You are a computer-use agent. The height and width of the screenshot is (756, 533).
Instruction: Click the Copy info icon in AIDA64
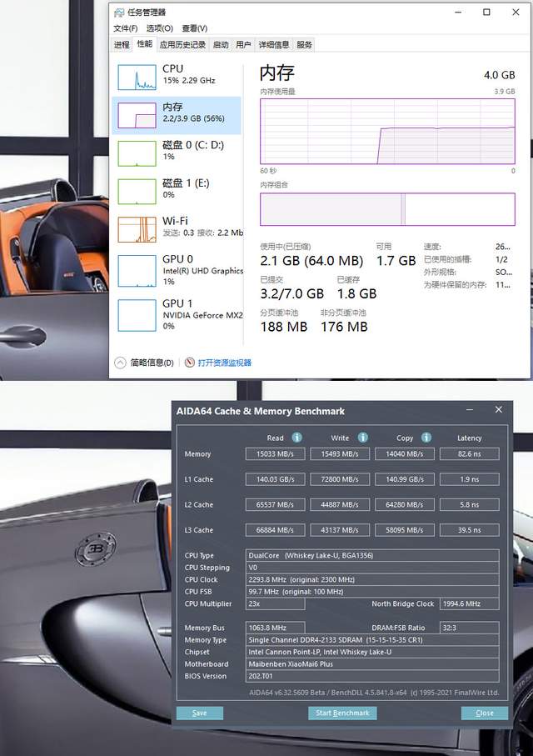coord(426,438)
